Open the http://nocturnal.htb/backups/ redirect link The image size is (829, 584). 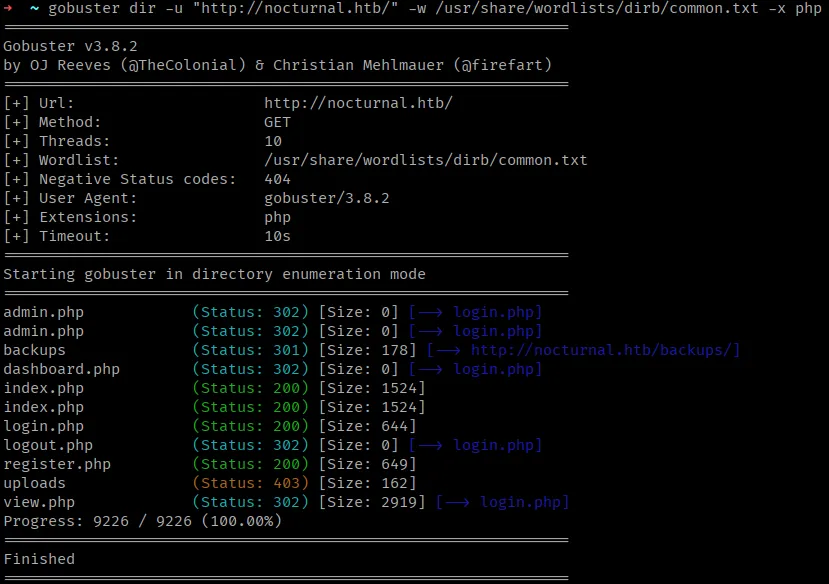601,350
